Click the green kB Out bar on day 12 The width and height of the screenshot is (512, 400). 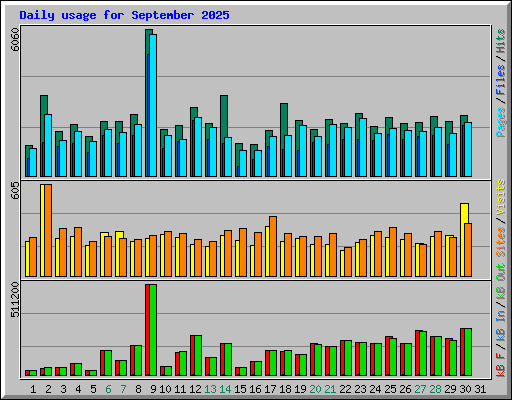pyautogui.click(x=198, y=355)
